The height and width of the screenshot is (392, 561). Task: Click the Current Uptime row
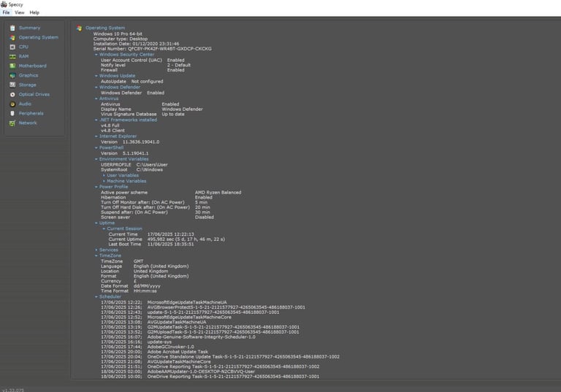[167, 239]
